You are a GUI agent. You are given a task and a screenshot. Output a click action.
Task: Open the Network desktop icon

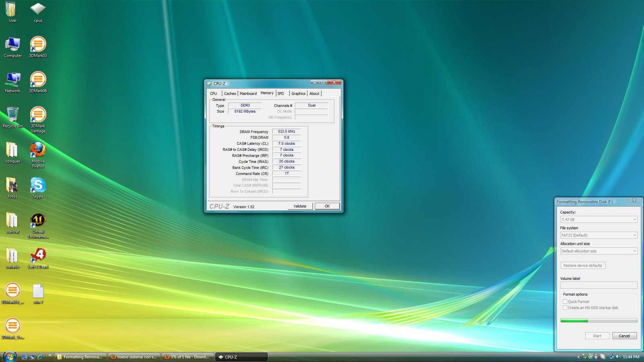point(12,82)
